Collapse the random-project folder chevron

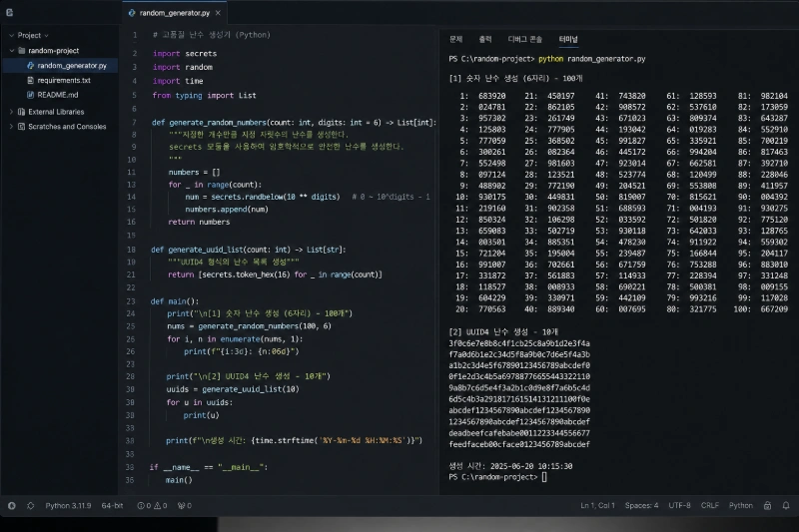pos(12,51)
